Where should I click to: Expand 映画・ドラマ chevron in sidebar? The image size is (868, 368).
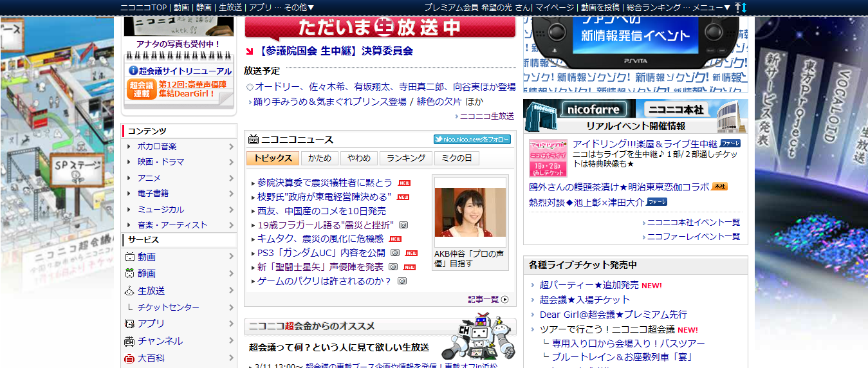coord(231,162)
